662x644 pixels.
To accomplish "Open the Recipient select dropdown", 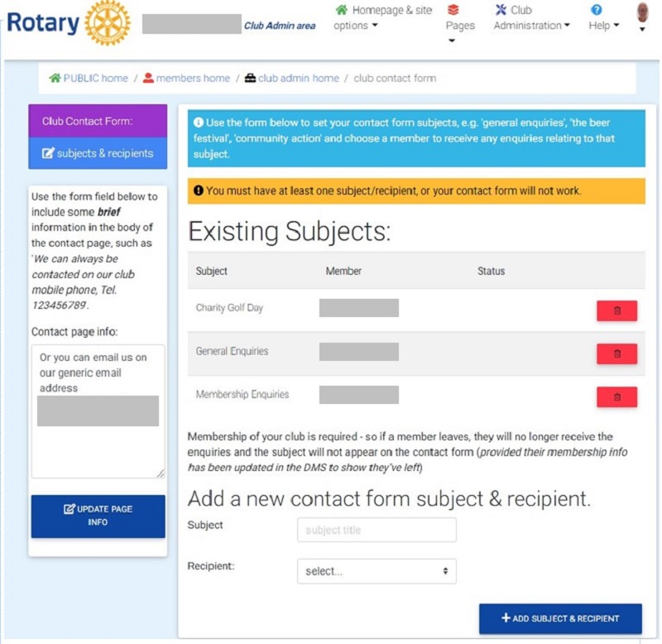I will coord(377,571).
